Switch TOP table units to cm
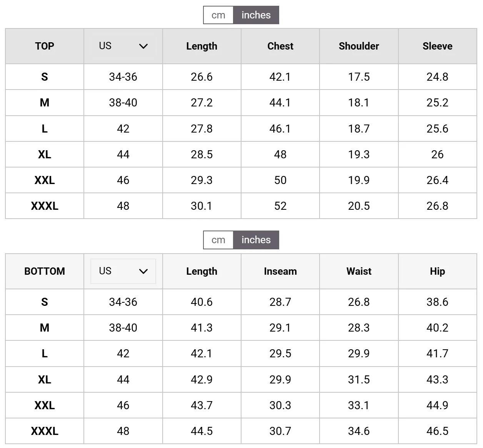The height and width of the screenshot is (448, 483). tap(218, 15)
